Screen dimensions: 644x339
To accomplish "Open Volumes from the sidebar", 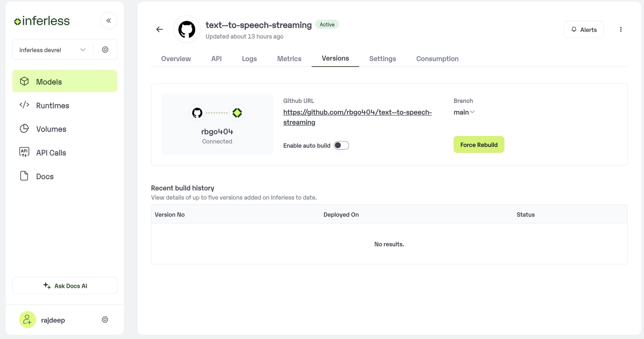I will [51, 129].
